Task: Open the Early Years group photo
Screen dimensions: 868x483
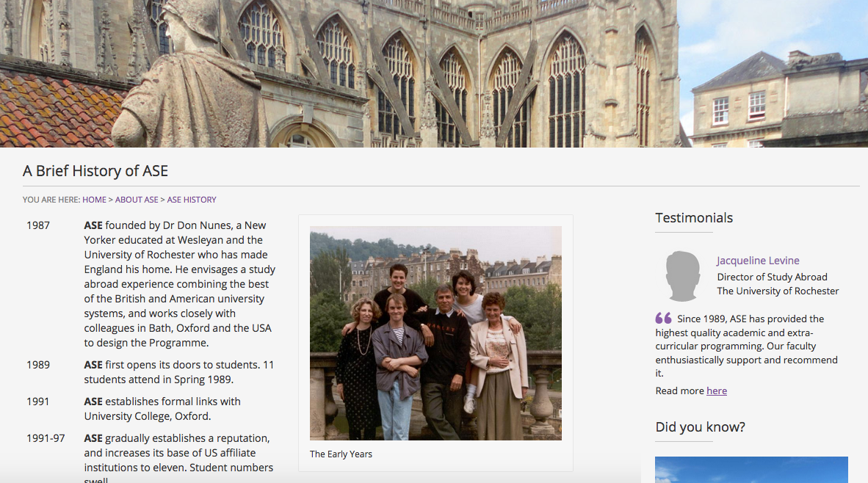Action: tap(435, 333)
